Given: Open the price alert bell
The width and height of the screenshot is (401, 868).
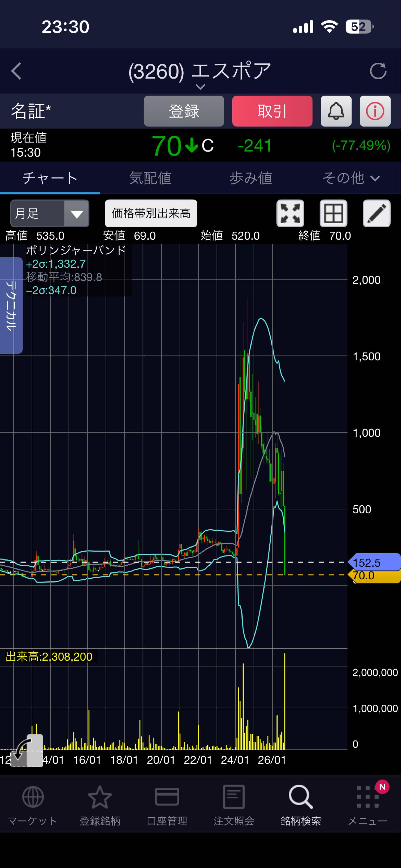Looking at the screenshot, I should pos(336,111).
